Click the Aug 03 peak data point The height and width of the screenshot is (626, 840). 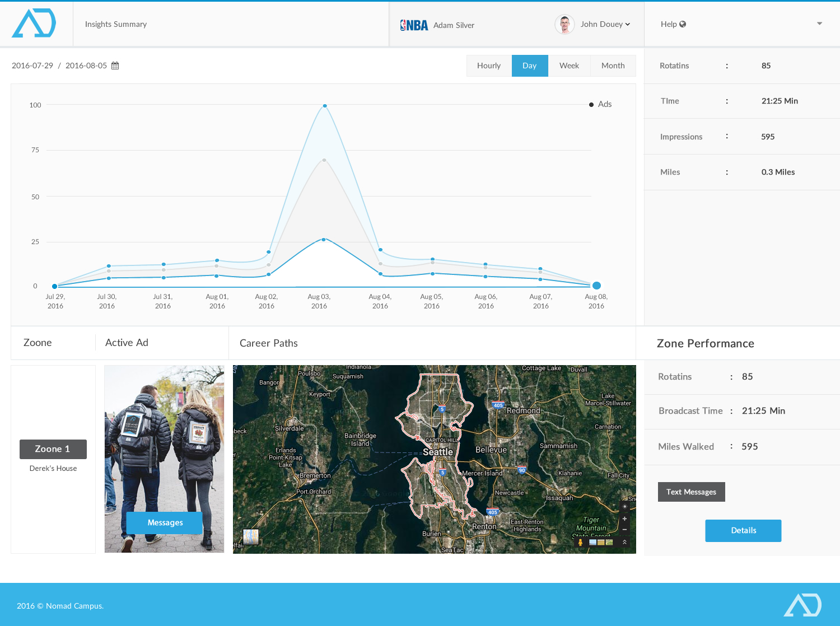pyautogui.click(x=325, y=106)
